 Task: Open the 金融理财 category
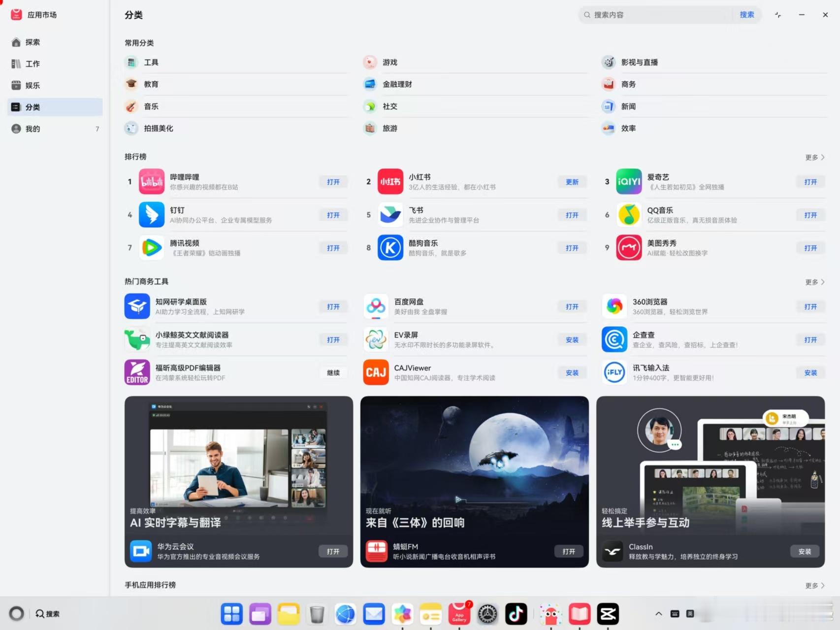[475, 84]
